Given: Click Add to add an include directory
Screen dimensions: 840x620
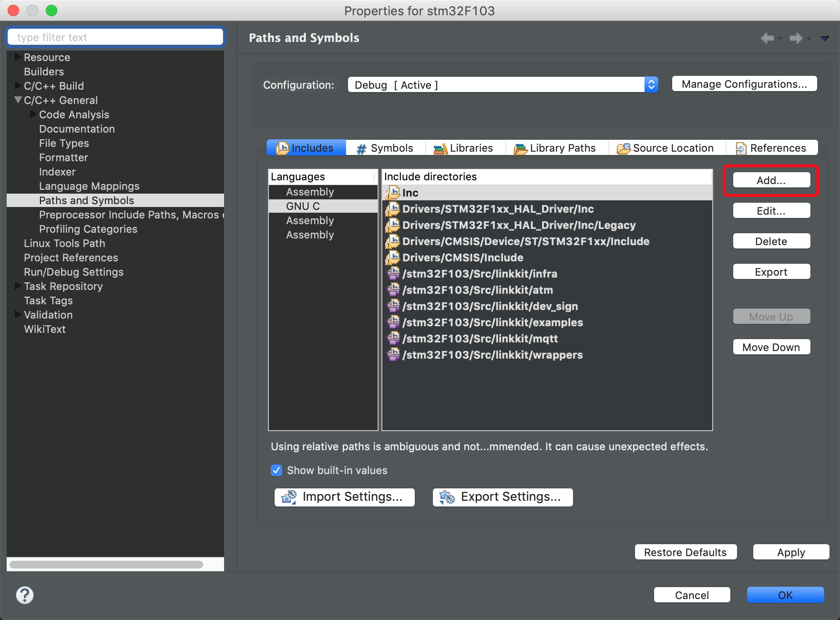Looking at the screenshot, I should pyautogui.click(x=771, y=180).
